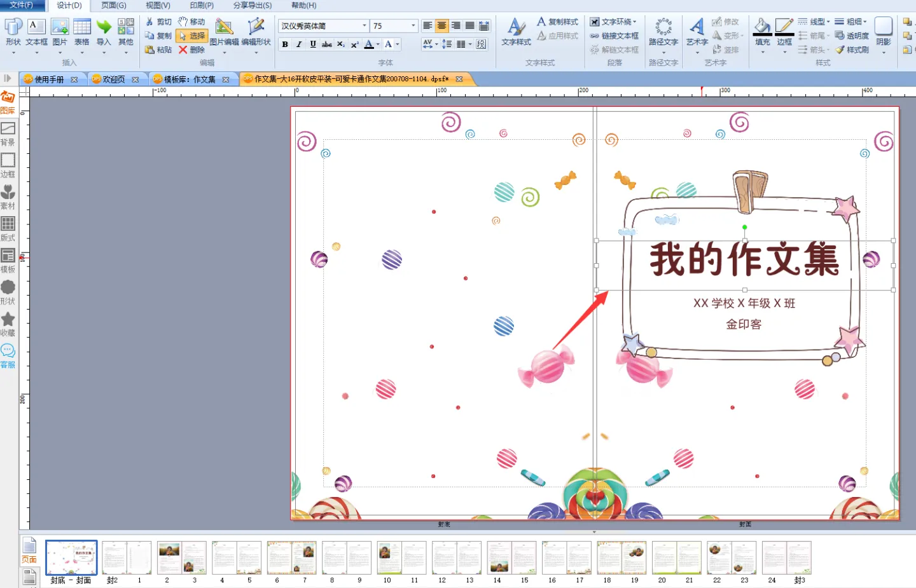Click the 透明度 transparency button
This screenshot has height=588, width=916.
852,36
